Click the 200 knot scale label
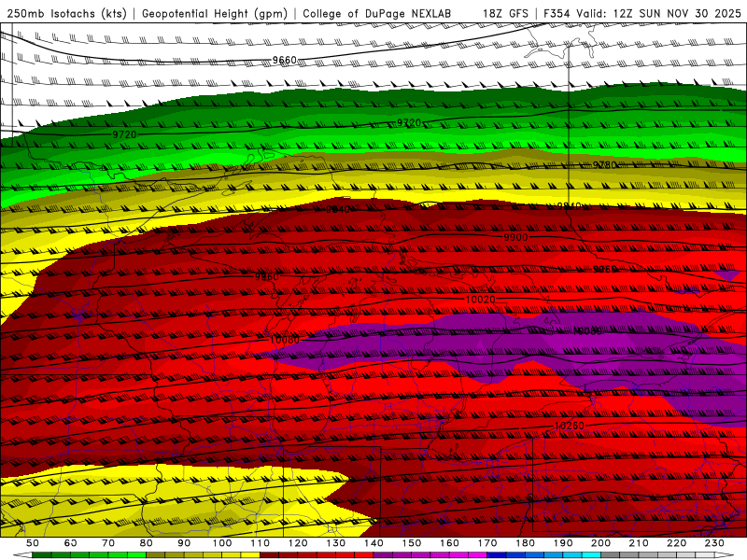Viewport: 747px width, 560px height. pos(600,543)
